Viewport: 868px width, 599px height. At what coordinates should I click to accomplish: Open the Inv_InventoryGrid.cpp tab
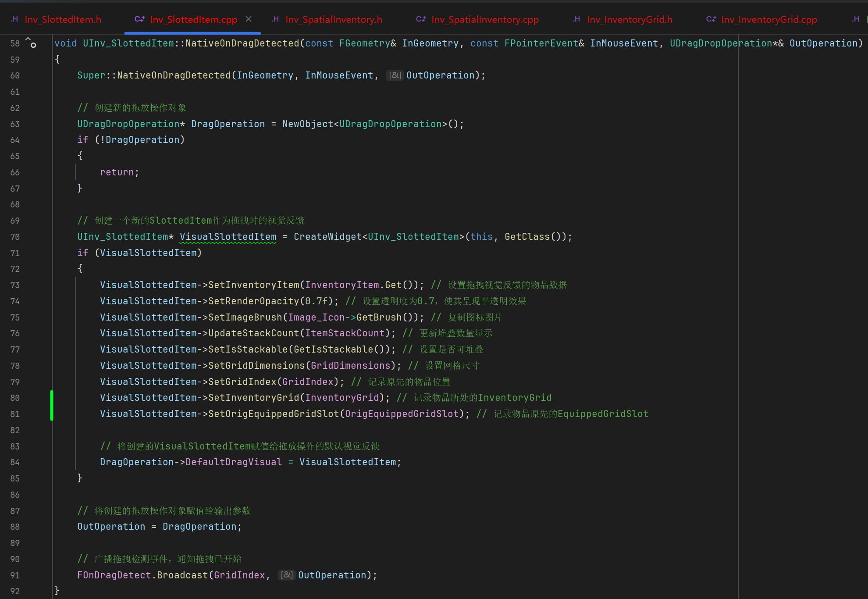pos(769,19)
